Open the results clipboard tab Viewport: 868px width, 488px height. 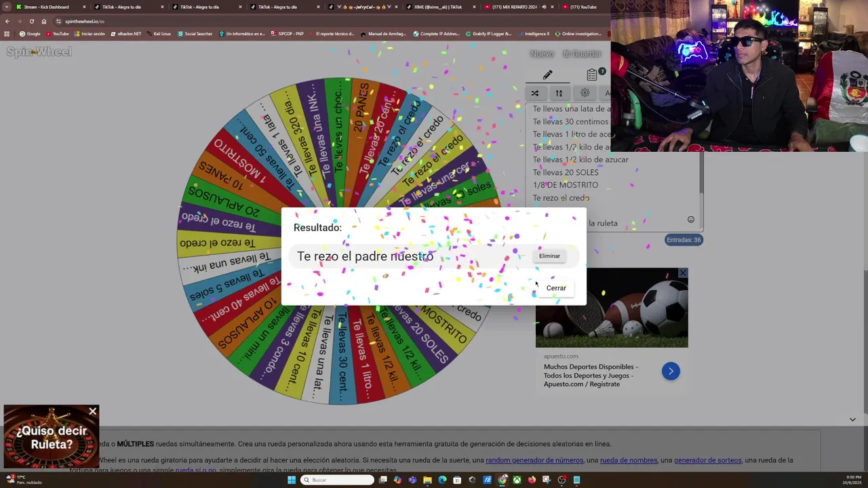[x=592, y=75]
